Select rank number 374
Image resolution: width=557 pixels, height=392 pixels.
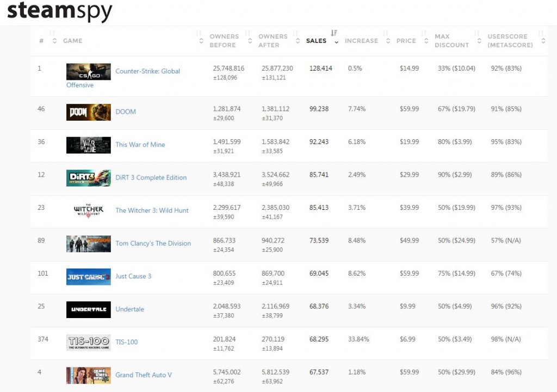point(42,339)
